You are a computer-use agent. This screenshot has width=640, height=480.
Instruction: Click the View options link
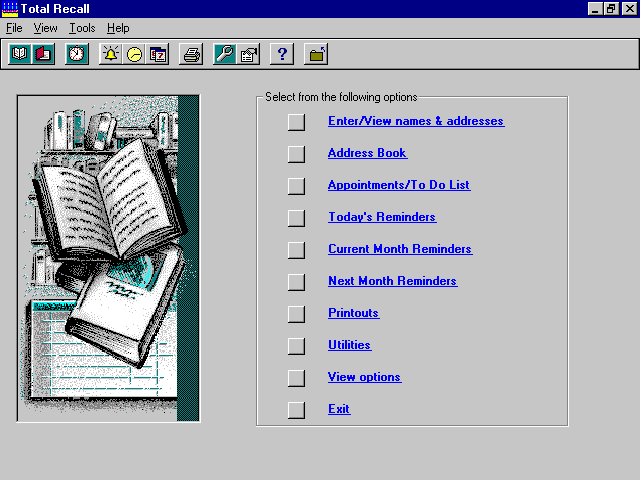364,377
